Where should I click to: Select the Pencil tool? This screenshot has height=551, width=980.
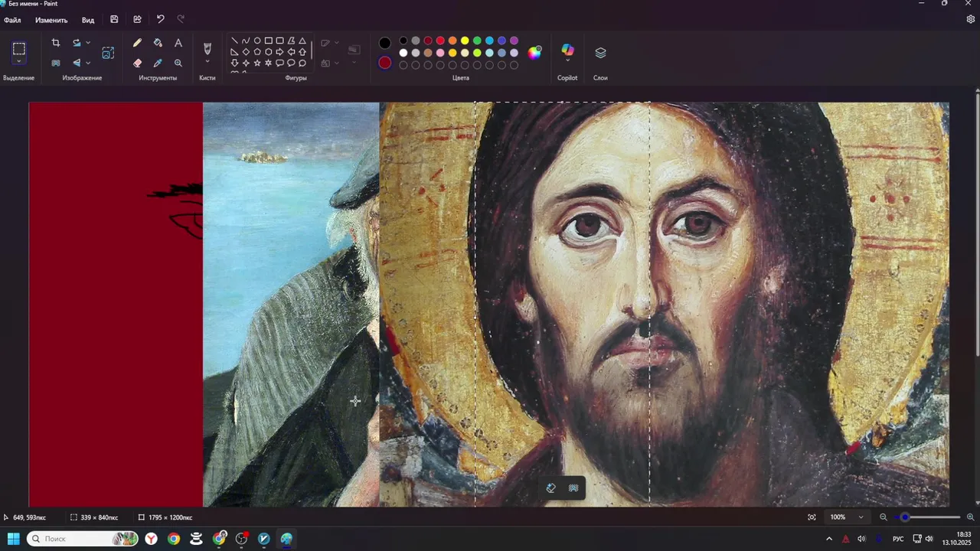pyautogui.click(x=138, y=43)
